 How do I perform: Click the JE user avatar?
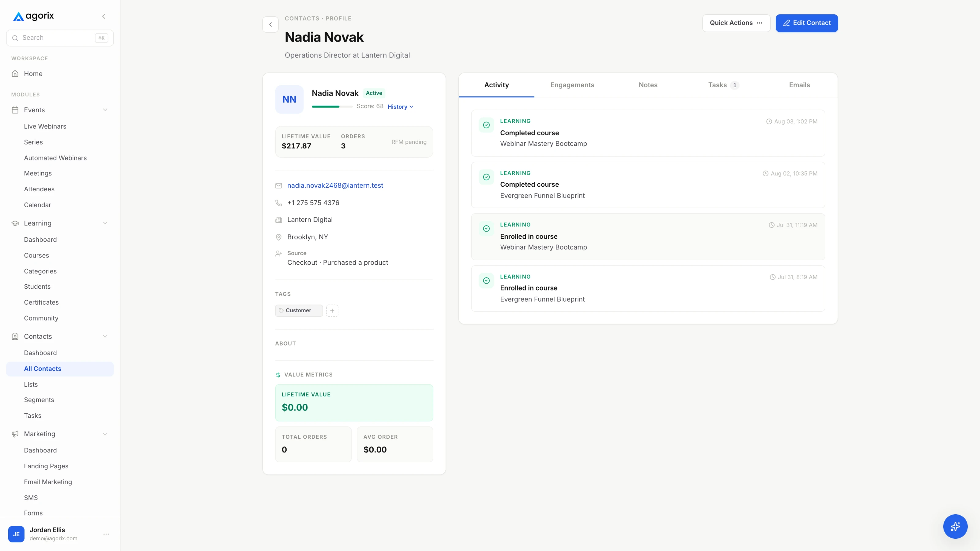(x=16, y=534)
